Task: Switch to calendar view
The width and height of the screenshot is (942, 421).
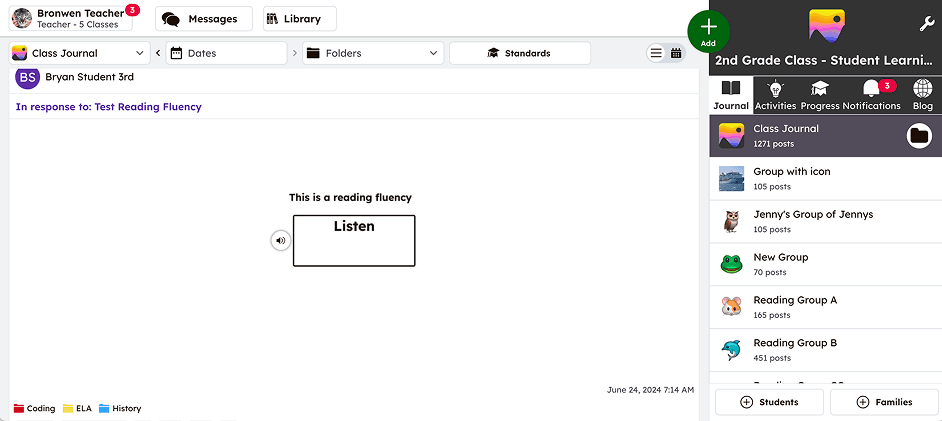Action: tap(676, 53)
